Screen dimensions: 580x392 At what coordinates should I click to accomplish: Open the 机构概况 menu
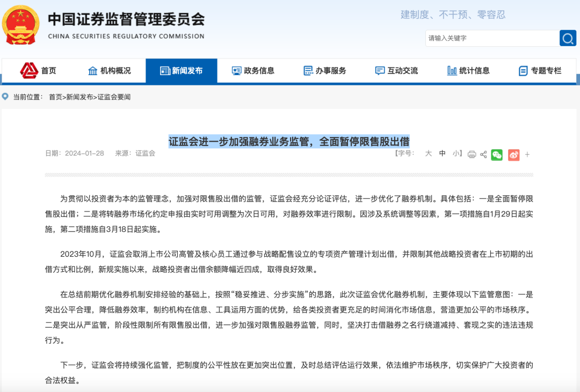click(x=110, y=70)
